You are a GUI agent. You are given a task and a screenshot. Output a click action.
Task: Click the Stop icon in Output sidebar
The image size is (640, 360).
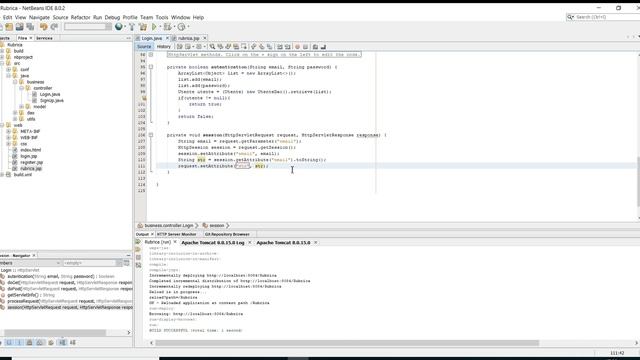click(138, 258)
